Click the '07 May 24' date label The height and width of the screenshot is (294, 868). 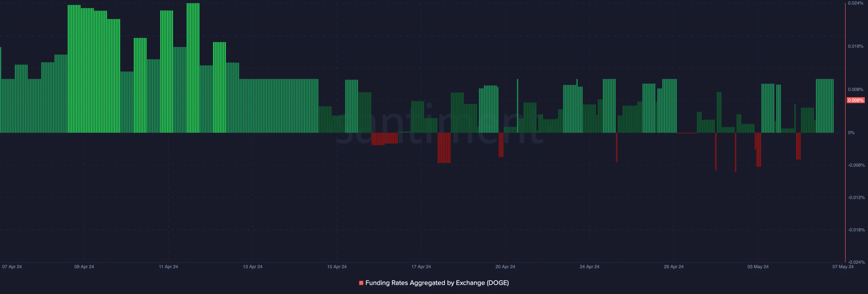click(x=843, y=267)
